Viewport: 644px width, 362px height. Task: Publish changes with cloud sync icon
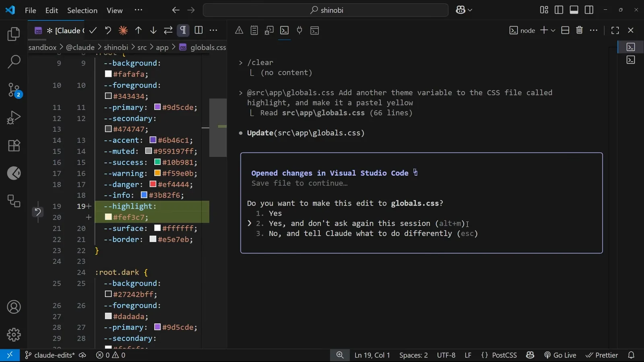[x=83, y=355]
